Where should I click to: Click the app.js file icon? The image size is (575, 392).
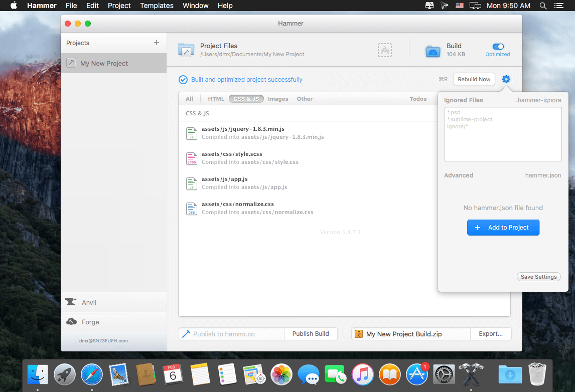tap(192, 183)
